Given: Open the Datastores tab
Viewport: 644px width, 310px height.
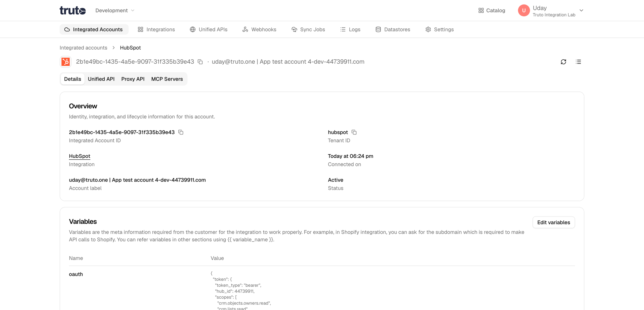Looking at the screenshot, I should pyautogui.click(x=393, y=29).
